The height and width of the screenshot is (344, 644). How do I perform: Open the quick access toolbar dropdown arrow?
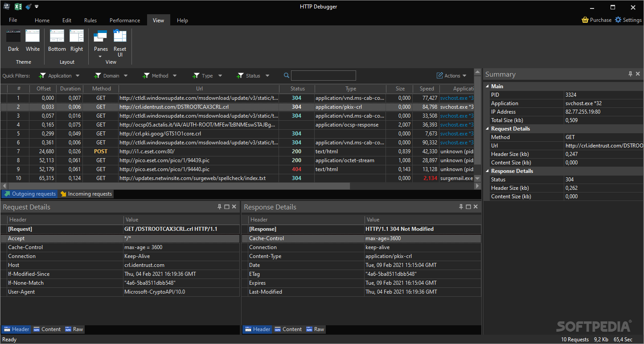click(x=37, y=7)
